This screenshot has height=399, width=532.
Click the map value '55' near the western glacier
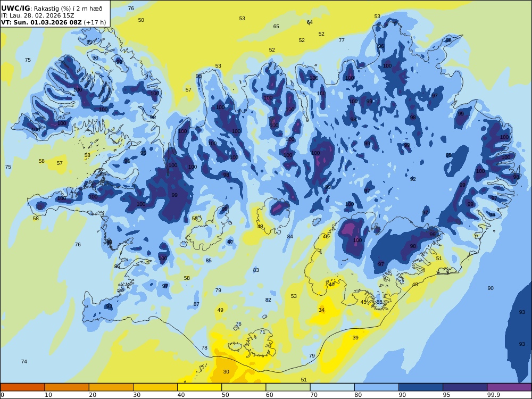coord(195,219)
